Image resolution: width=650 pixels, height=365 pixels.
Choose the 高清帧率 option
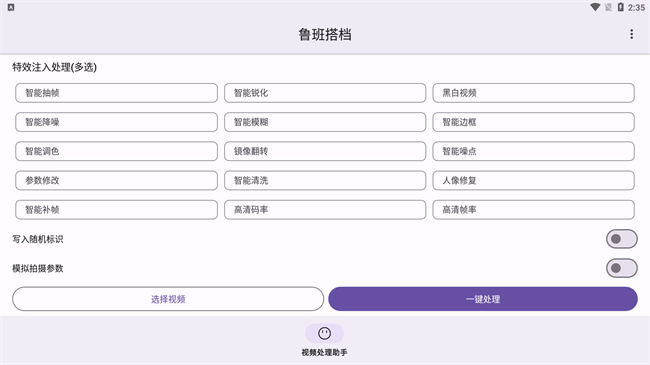point(534,209)
